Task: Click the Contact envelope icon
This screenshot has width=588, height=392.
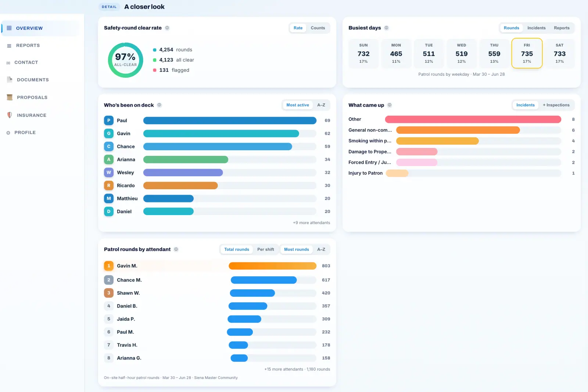Action: coord(8,63)
